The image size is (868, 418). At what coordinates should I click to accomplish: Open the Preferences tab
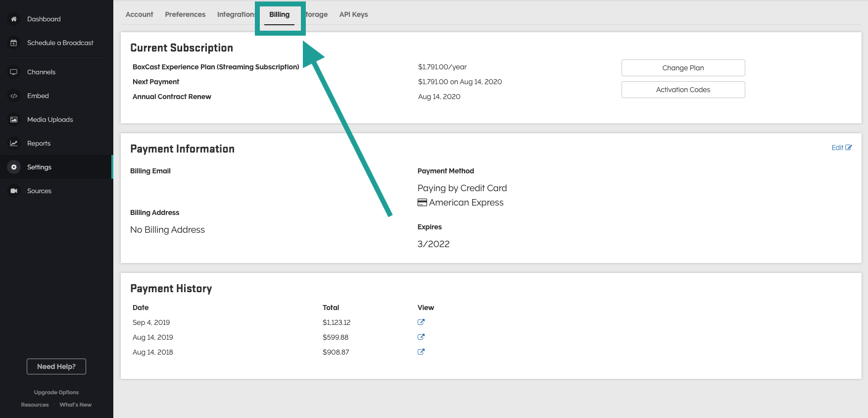click(x=185, y=14)
